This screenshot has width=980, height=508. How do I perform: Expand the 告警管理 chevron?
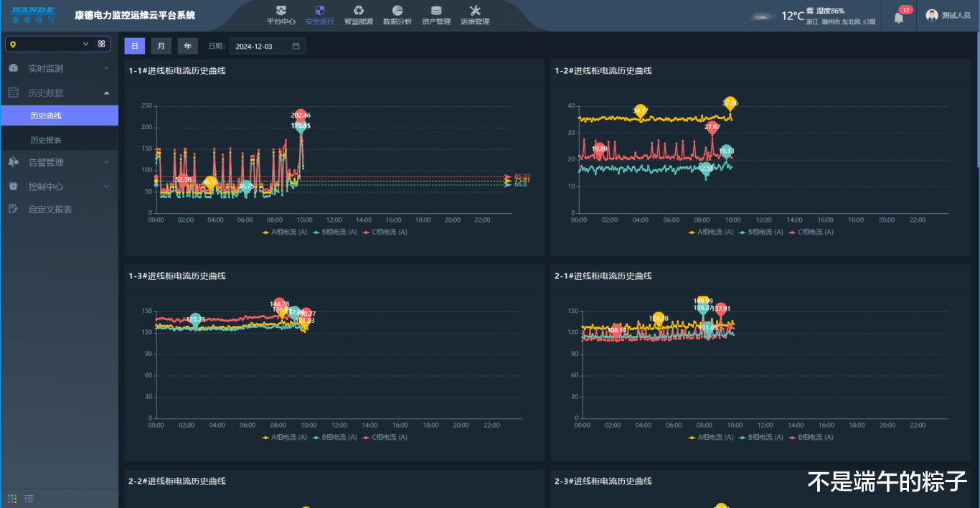tap(106, 162)
